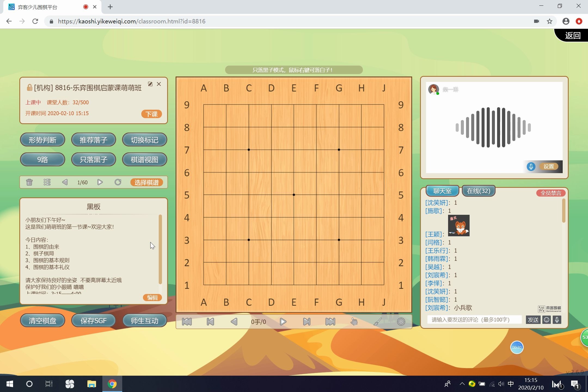The height and width of the screenshot is (392, 588).
Task: Open the emoji picker in chat
Action: click(x=546, y=320)
